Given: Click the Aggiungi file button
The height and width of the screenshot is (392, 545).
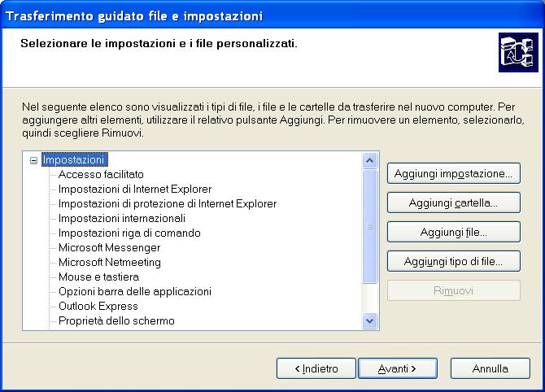Looking at the screenshot, I should click(453, 232).
